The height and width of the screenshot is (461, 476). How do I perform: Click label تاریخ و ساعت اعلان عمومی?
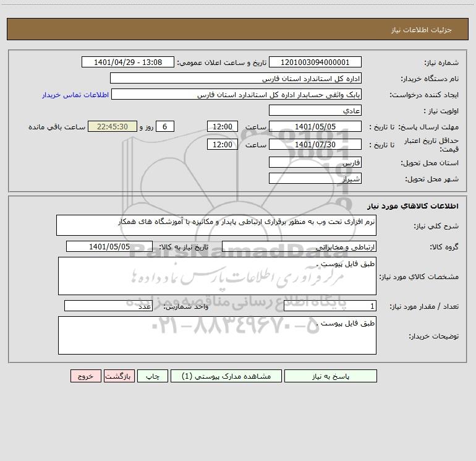(221, 62)
